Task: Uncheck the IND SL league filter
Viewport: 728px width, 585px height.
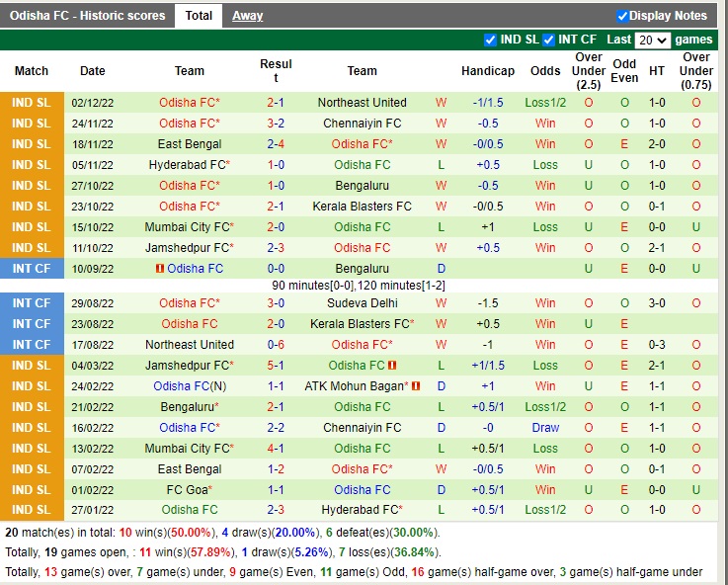Action: tap(491, 41)
